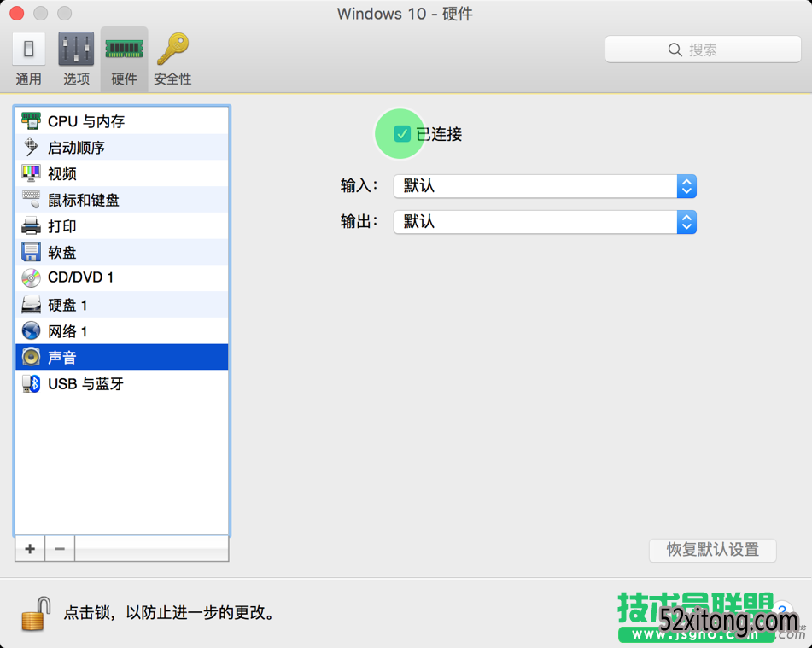Click the 打印 printer icon
Image resolution: width=812 pixels, height=648 pixels.
[x=31, y=226]
